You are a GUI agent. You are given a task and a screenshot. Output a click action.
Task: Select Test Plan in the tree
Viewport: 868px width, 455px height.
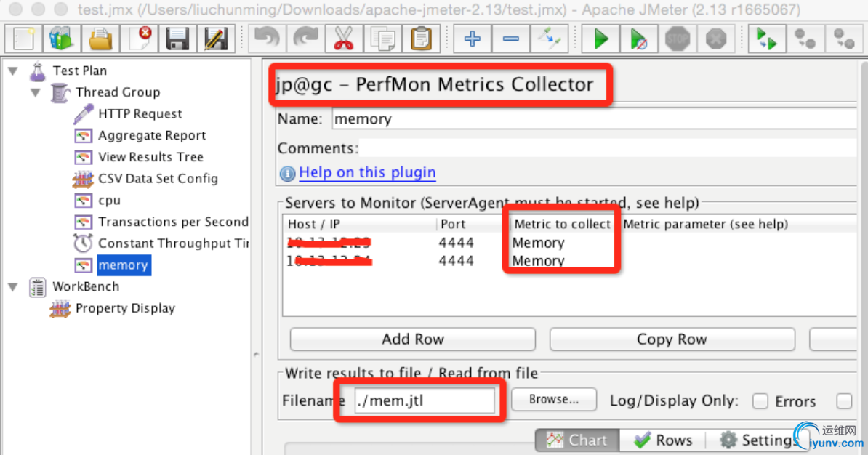80,71
